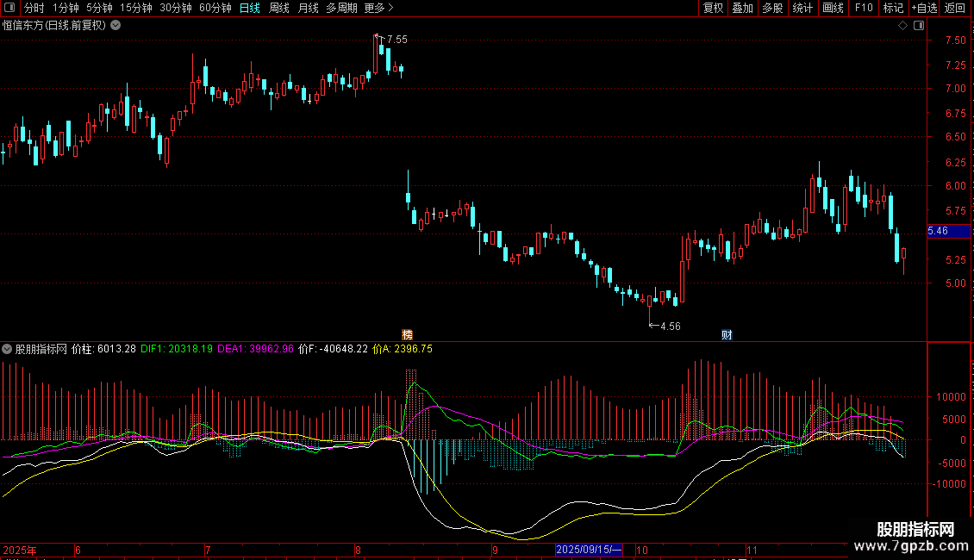
Task: Expand 更多 period options
Action: pyautogui.click(x=378, y=8)
